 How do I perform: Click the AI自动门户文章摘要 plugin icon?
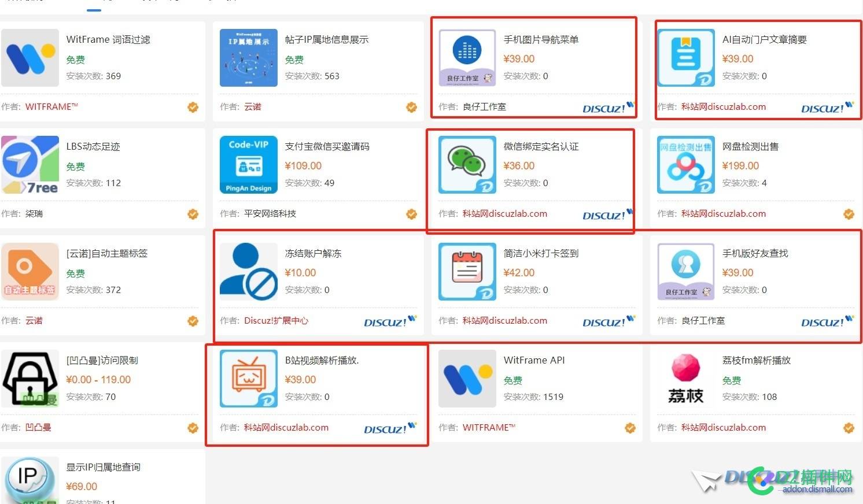point(686,58)
